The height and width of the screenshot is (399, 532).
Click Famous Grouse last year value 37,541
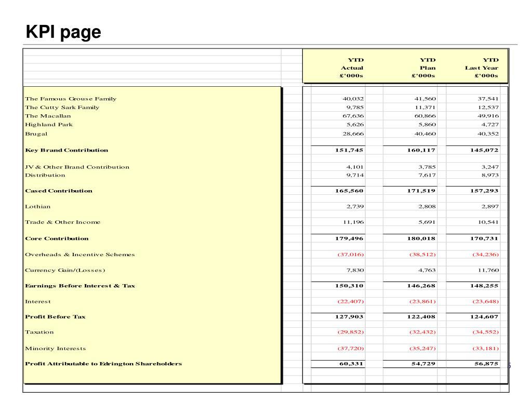[x=488, y=99]
